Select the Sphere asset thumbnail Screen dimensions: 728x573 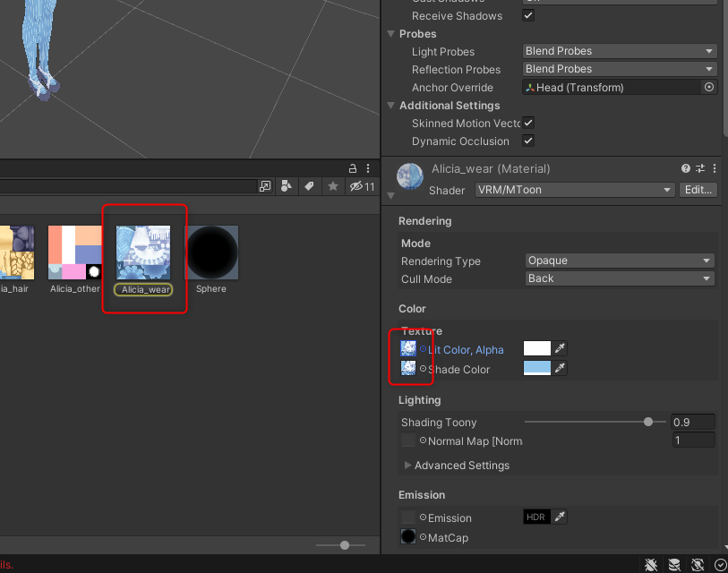(x=212, y=252)
